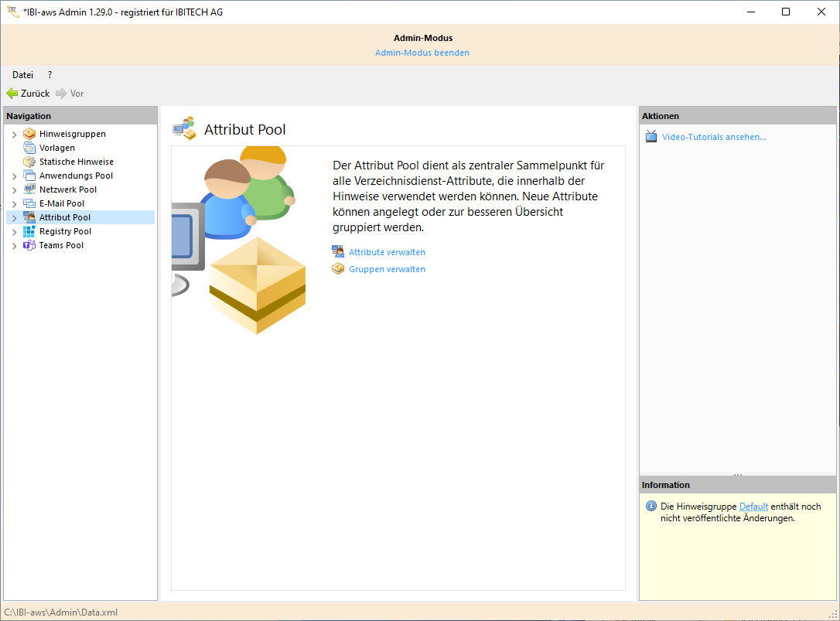Expand the Attribut Pool tree node

pos(14,218)
